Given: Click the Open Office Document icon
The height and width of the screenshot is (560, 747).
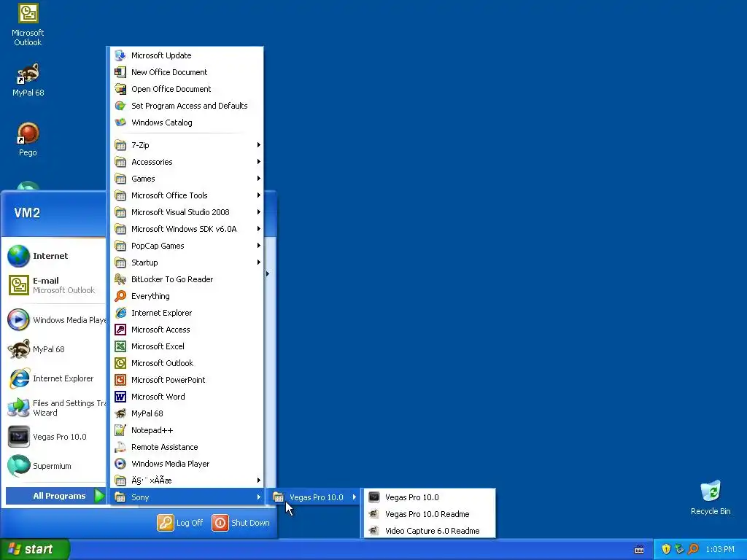Looking at the screenshot, I should coord(120,89).
